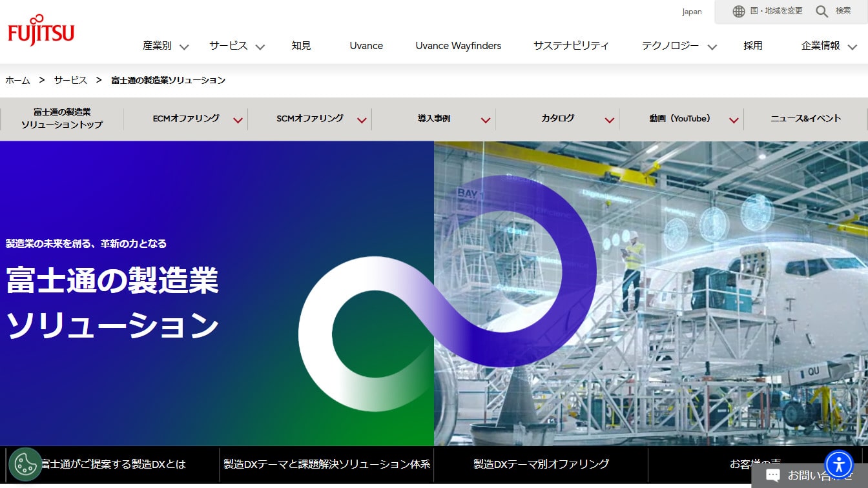Open ニュース&イベント tab
868x488 pixels.
(x=805, y=119)
